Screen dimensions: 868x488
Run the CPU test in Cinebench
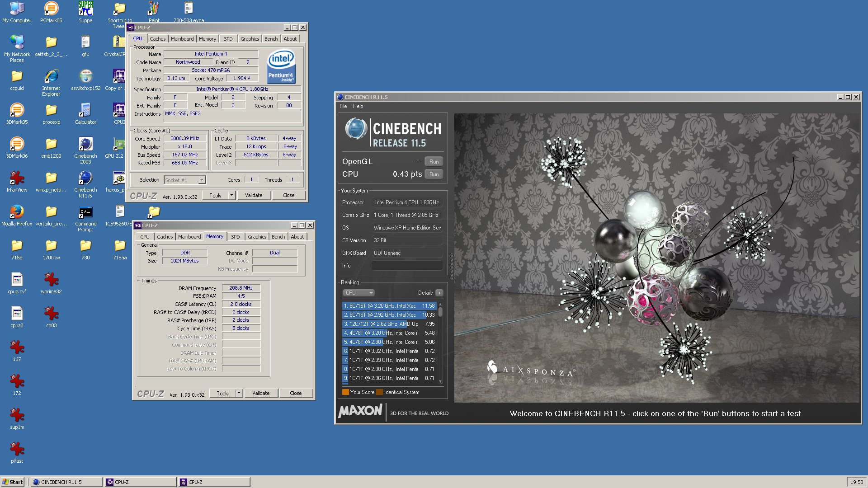(434, 174)
